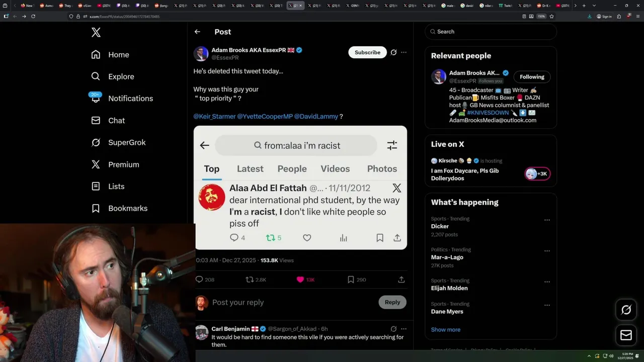
Task: Click Grok icon on Carl Benjamin's reply
Action: point(393,329)
